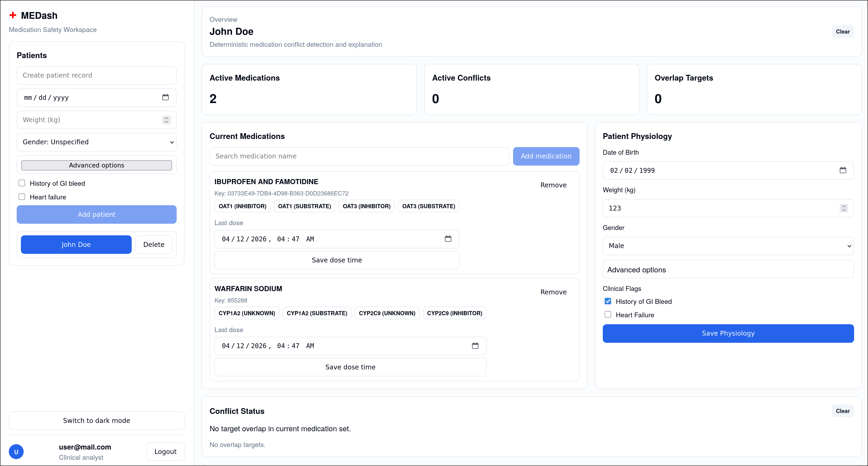Click Search medication name field
This screenshot has width=868, height=466.
359,156
